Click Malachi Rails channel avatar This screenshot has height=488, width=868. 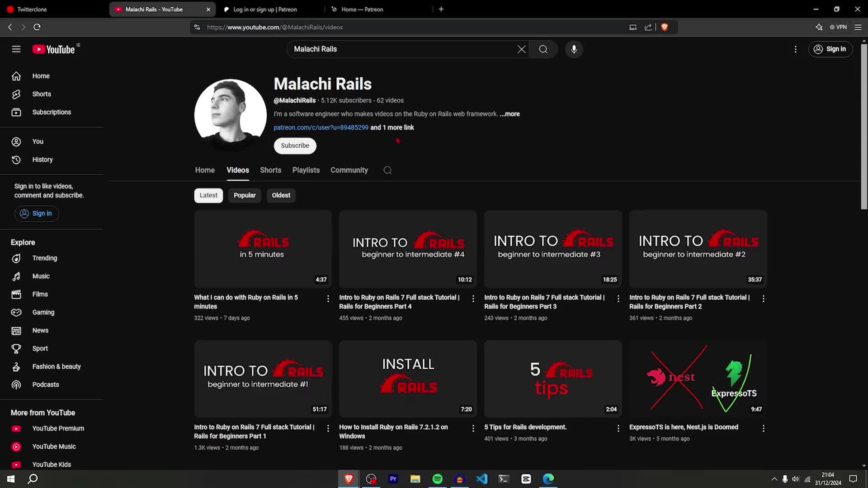click(231, 115)
